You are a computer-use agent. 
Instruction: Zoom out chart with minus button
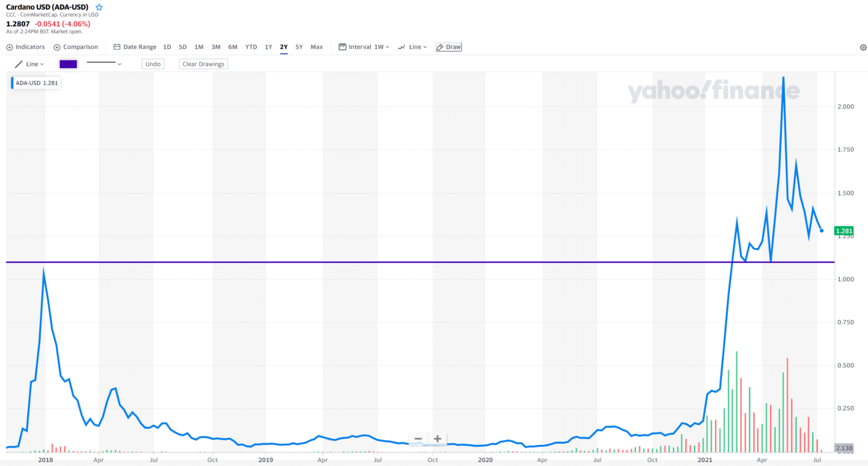[418, 439]
